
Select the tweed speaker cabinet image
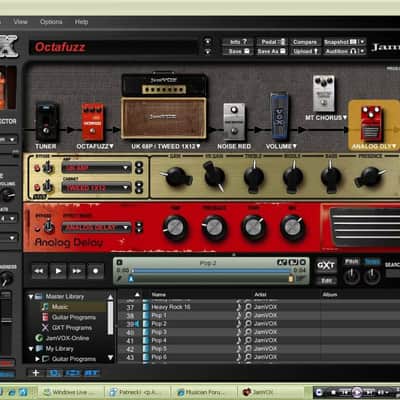pos(164,118)
